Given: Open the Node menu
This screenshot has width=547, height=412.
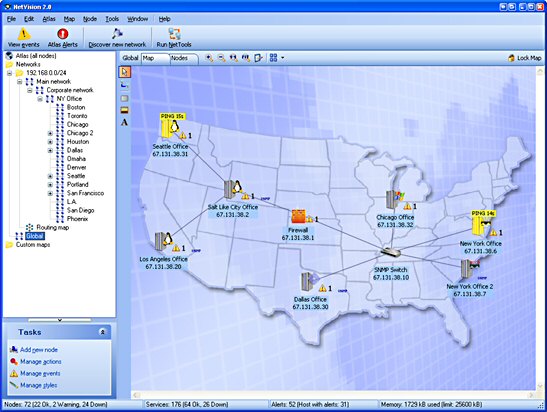Looking at the screenshot, I should (90, 19).
